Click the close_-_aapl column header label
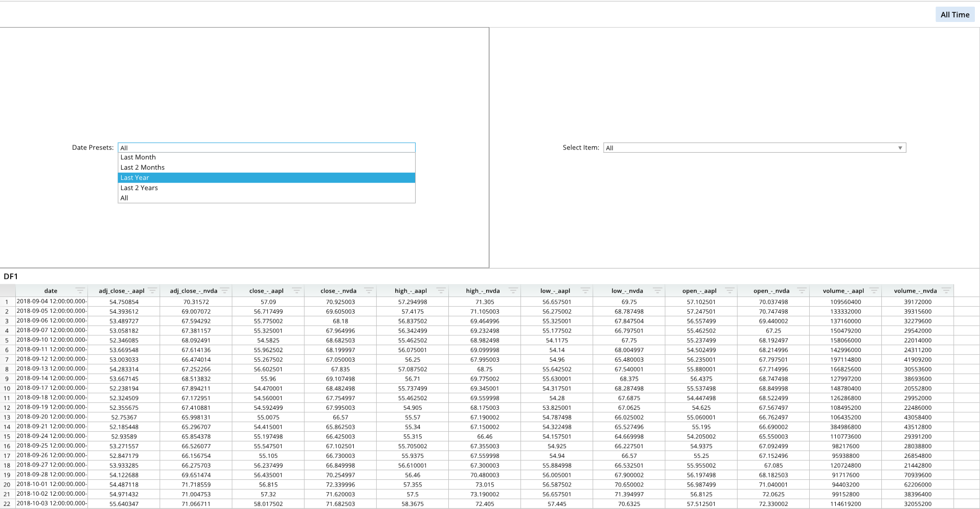The height and width of the screenshot is (509, 980). (266, 291)
